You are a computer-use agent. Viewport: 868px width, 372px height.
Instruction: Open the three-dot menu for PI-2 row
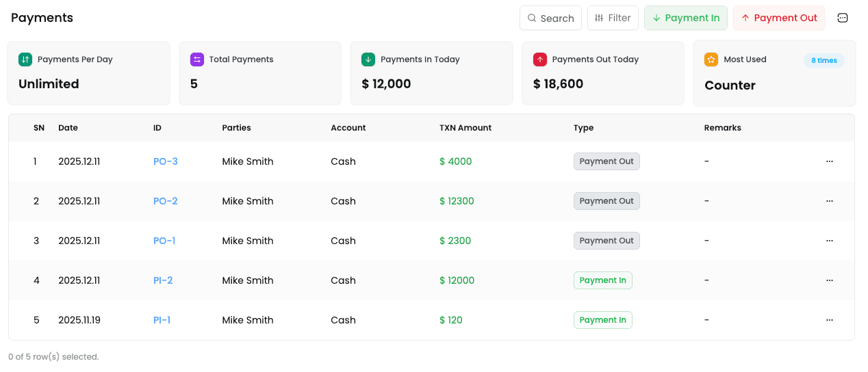point(829,280)
